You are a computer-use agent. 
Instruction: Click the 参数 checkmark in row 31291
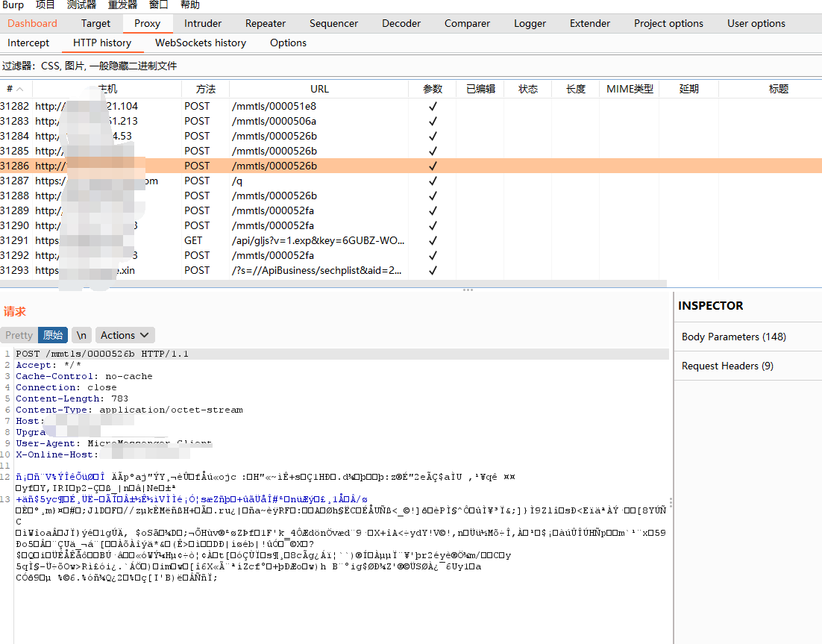pyautogui.click(x=433, y=240)
